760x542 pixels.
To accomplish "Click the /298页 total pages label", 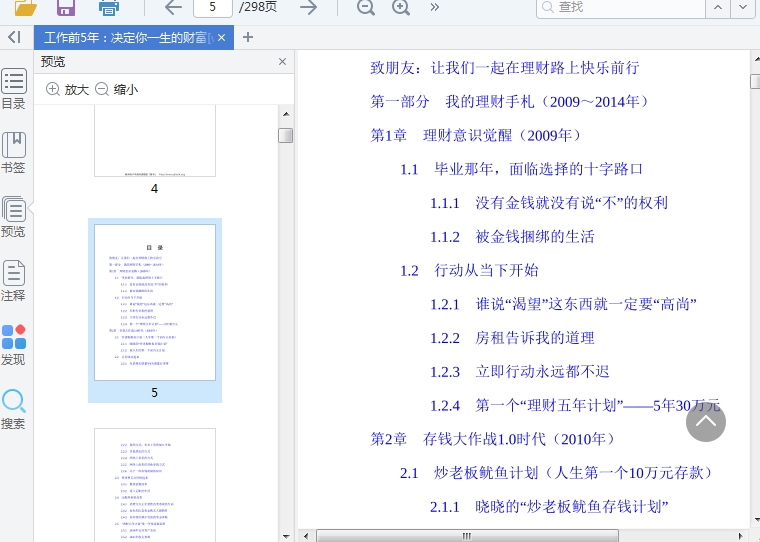I will [257, 7].
